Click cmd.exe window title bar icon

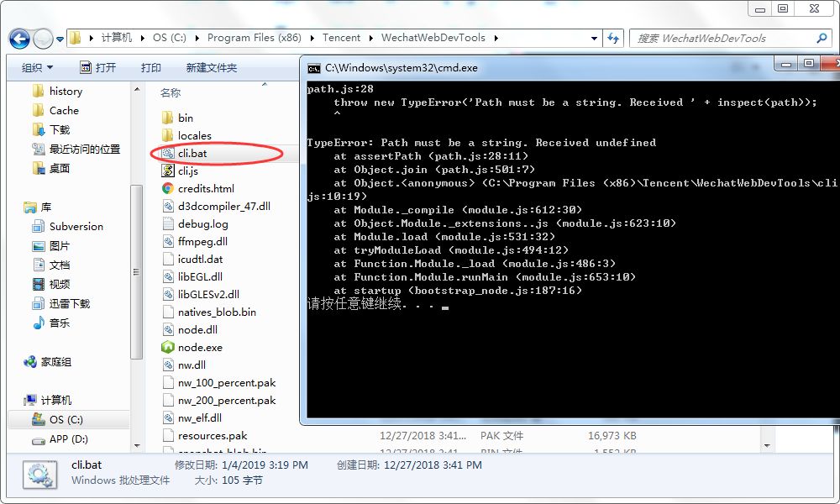pos(313,69)
